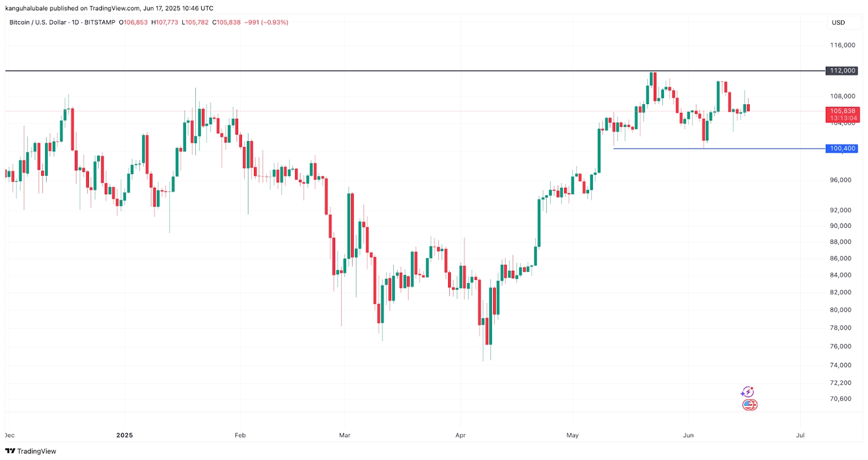Viewport: 868px width, 460px height.
Task: Click the TradingView text link at bottom
Action: [36, 451]
